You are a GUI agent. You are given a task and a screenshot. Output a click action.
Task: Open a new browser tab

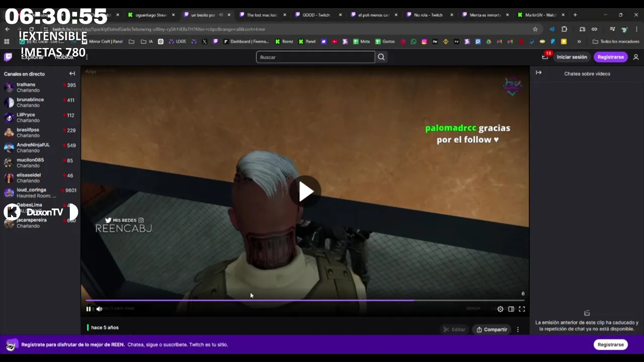pos(575,15)
